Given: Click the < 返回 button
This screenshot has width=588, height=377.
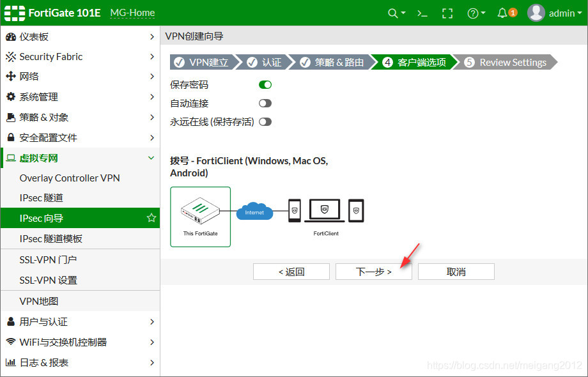Looking at the screenshot, I should click(291, 272).
